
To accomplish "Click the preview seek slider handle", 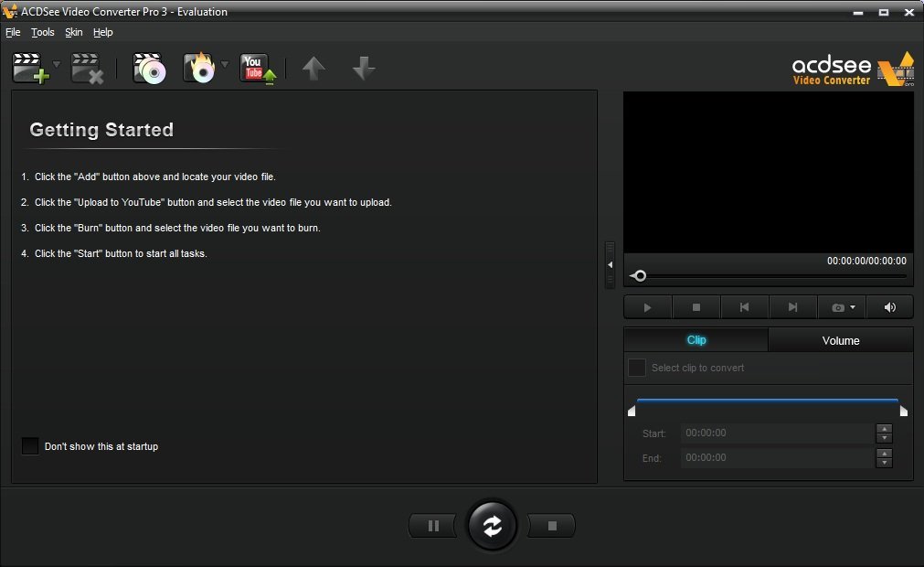I will point(641,276).
